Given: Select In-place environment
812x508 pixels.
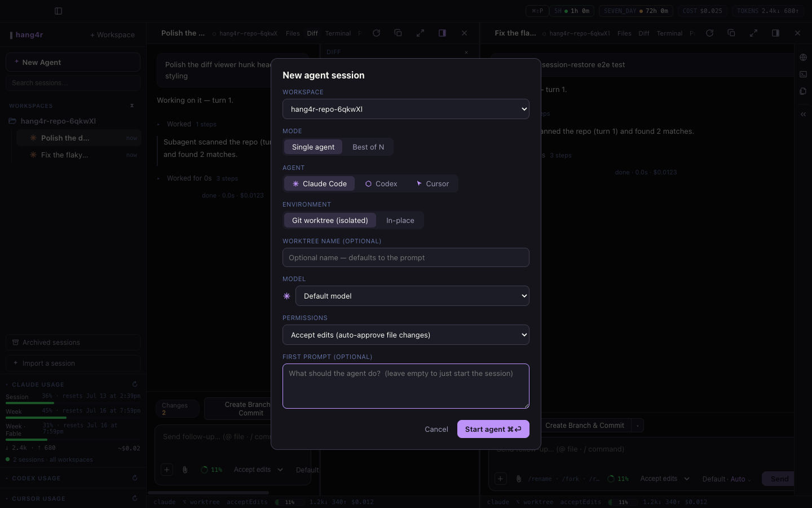Looking at the screenshot, I should (x=400, y=220).
